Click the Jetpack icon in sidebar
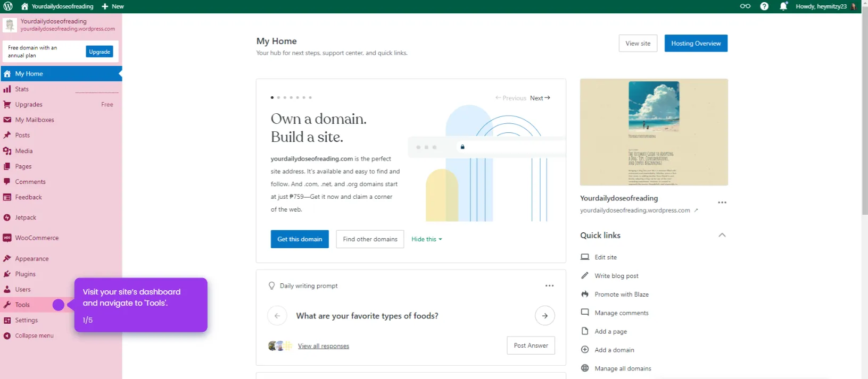The image size is (868, 379). click(x=7, y=217)
